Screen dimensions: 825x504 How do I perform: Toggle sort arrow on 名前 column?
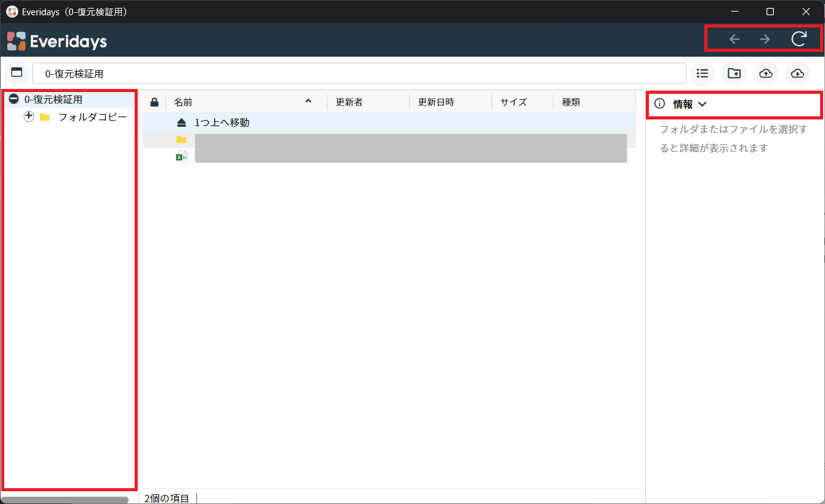[308, 101]
